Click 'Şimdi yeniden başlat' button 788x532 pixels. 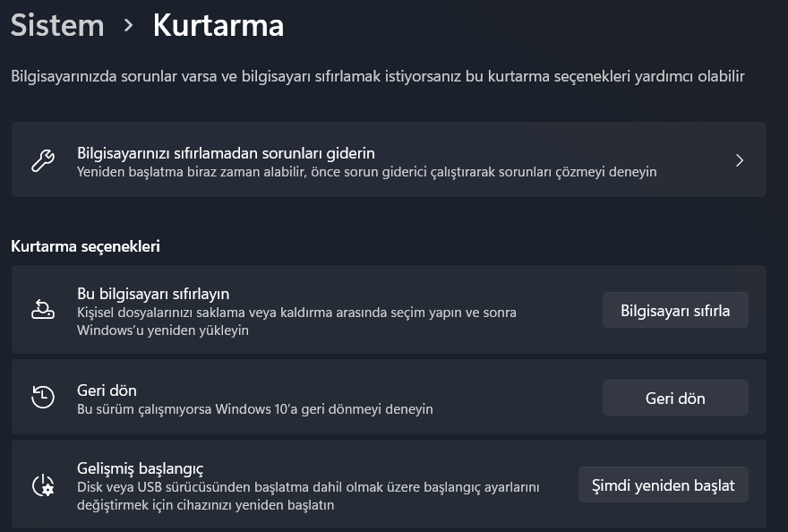pos(663,485)
